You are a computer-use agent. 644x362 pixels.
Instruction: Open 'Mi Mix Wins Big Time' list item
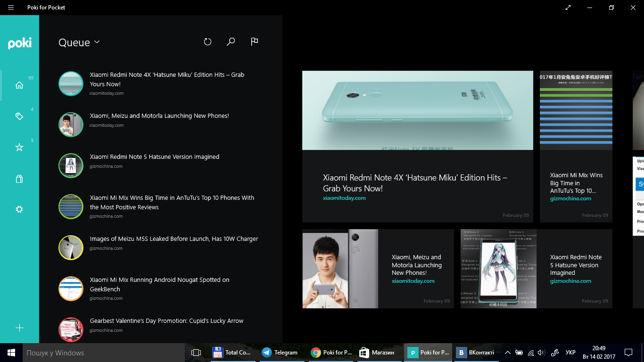[160, 206]
